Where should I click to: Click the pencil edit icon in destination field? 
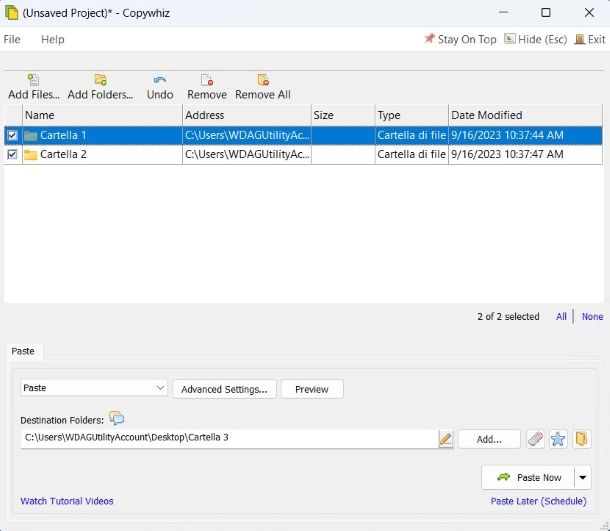click(x=446, y=439)
